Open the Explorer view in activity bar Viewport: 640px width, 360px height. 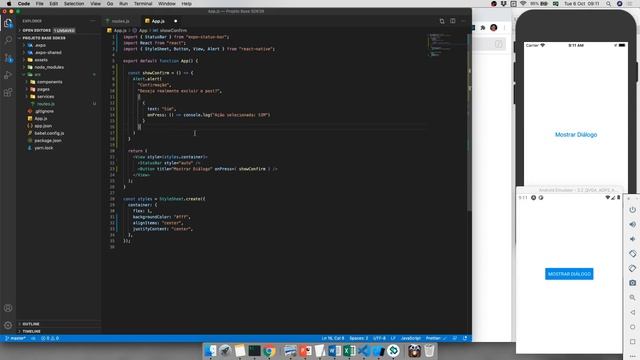(8, 23)
